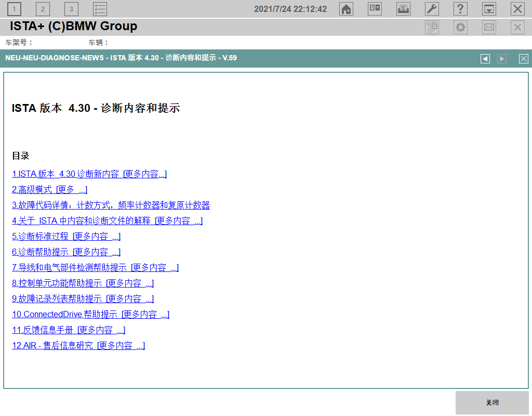The width and height of the screenshot is (532, 416).
Task: Open link 9.故障记录列表帮助提示
Action: (x=83, y=299)
